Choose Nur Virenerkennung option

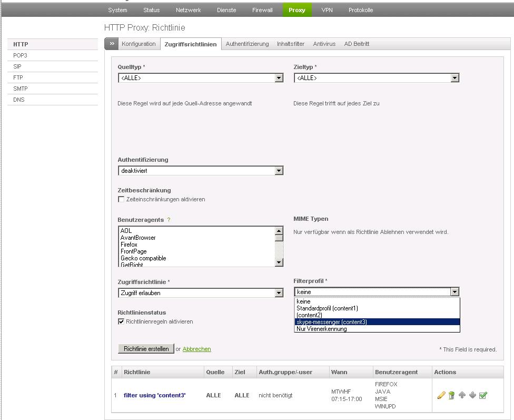click(377, 329)
